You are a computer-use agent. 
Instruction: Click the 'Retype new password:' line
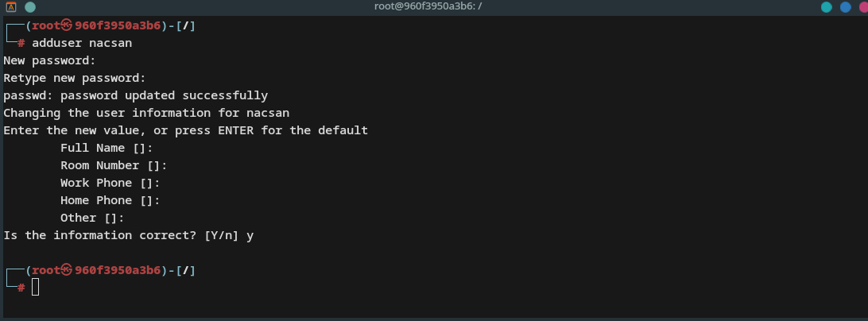pyautogui.click(x=75, y=78)
